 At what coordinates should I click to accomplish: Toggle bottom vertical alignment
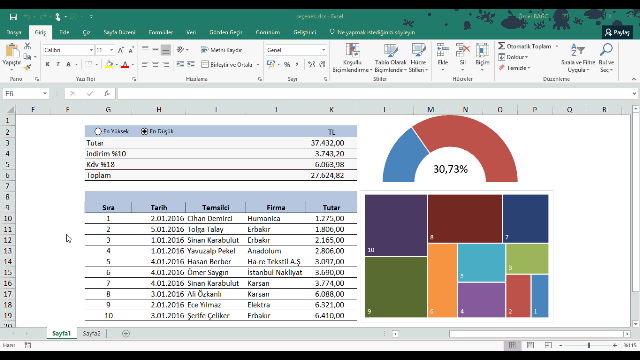[166, 50]
